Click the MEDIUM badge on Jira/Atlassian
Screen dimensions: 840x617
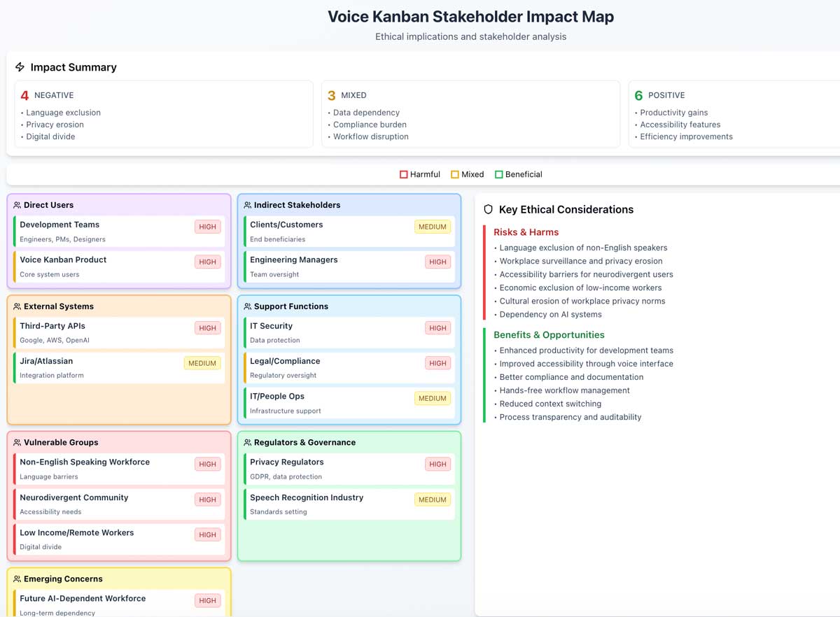[202, 363]
